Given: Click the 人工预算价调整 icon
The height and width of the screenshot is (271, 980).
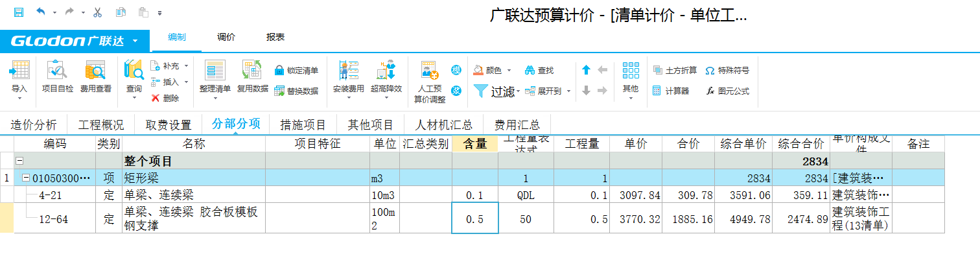Looking at the screenshot, I should 430,70.
